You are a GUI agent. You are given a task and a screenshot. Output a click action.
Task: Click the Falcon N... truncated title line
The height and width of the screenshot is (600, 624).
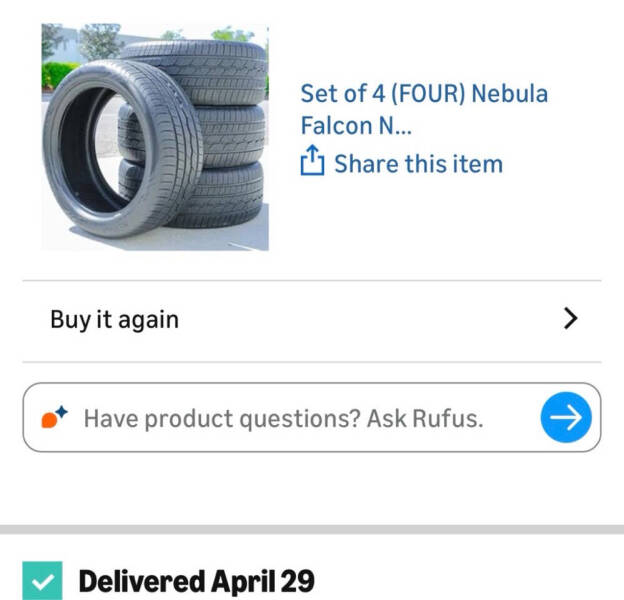[x=356, y=126]
